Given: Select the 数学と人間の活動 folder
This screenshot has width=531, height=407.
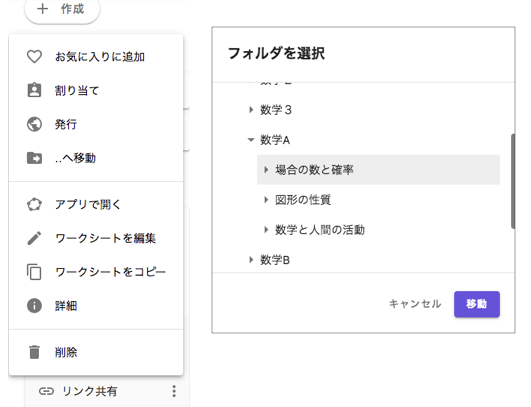Looking at the screenshot, I should coord(320,230).
